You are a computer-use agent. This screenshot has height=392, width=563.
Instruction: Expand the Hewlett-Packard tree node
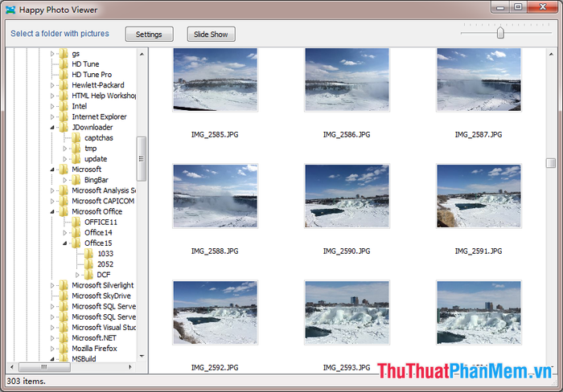[x=52, y=85]
